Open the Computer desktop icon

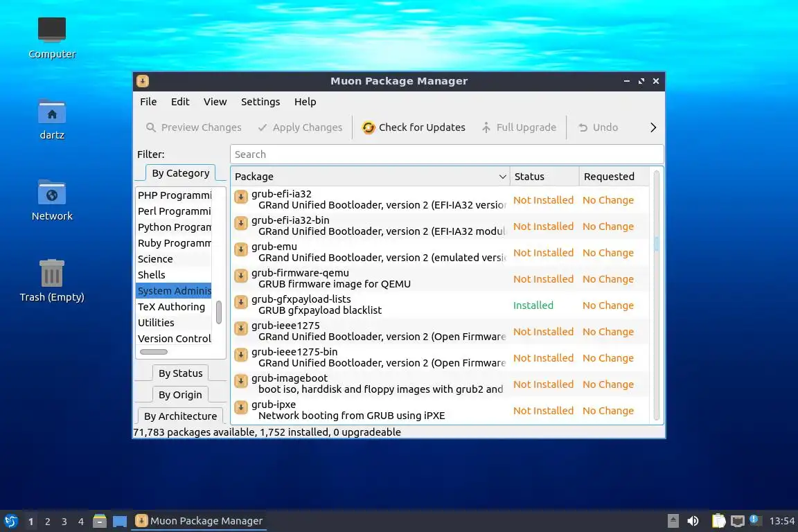[52, 30]
